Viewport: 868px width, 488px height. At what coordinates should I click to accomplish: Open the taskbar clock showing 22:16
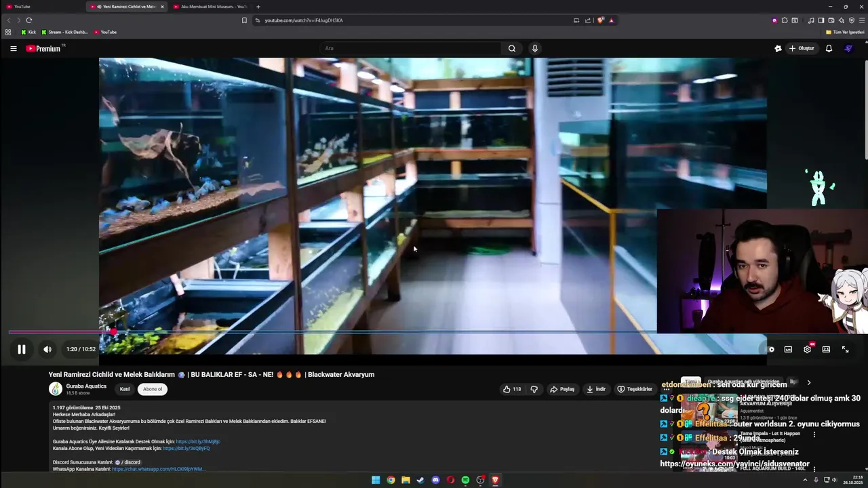click(852, 480)
